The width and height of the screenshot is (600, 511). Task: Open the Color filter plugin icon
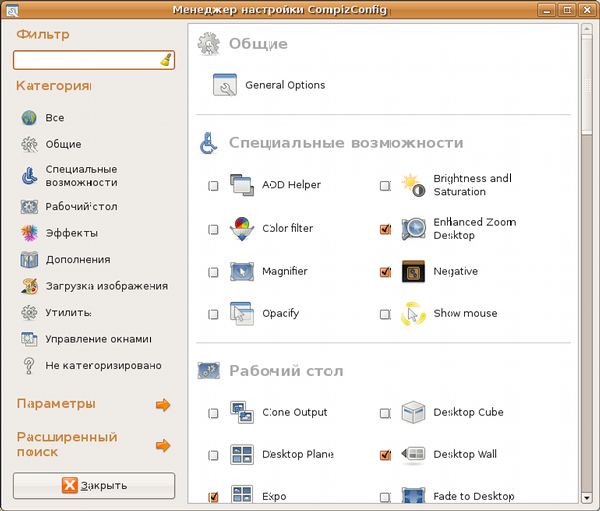click(241, 229)
